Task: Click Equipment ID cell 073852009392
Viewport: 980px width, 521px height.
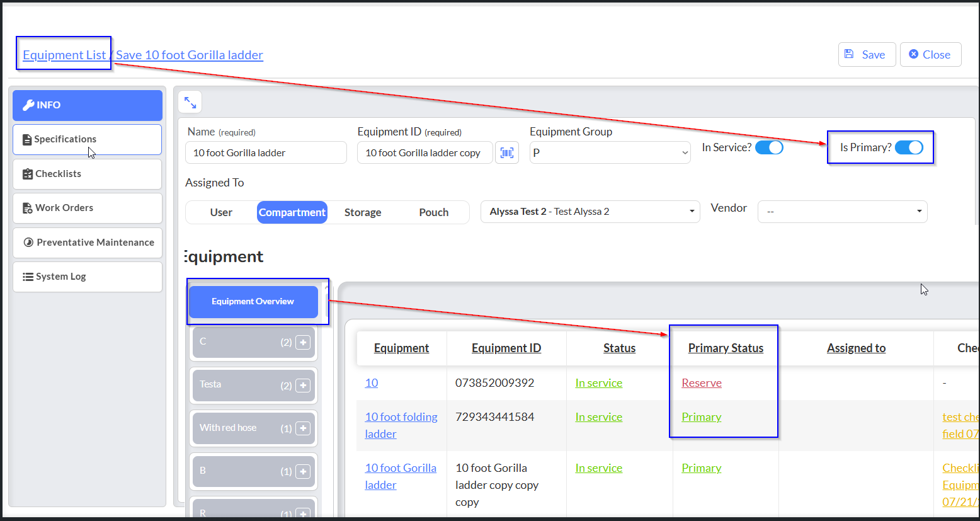Action: [495, 382]
